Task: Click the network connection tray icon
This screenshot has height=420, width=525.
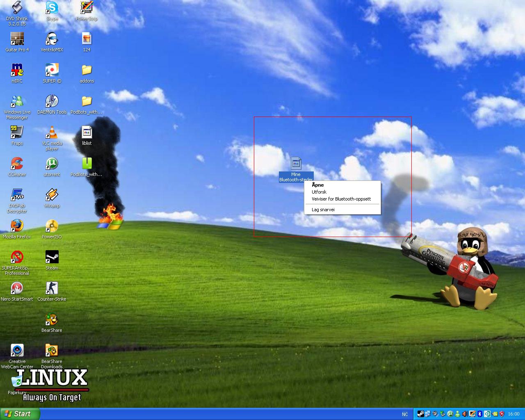Action: (x=428, y=414)
